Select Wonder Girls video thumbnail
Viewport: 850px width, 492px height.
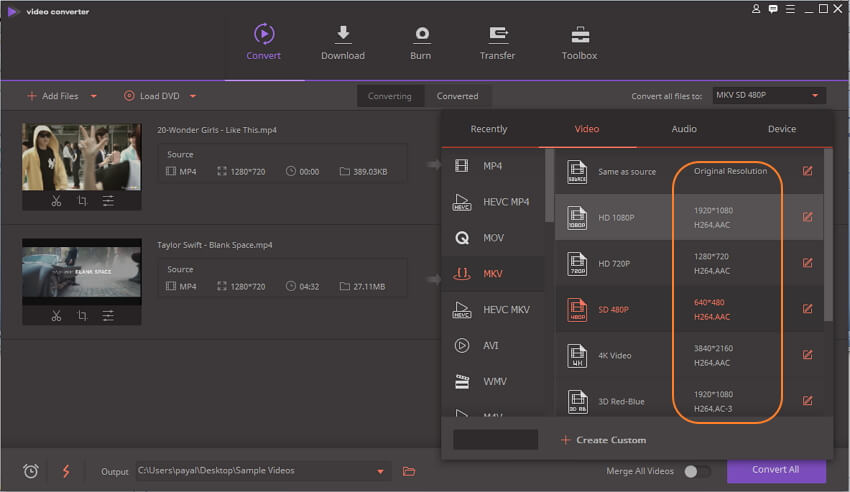(81, 157)
